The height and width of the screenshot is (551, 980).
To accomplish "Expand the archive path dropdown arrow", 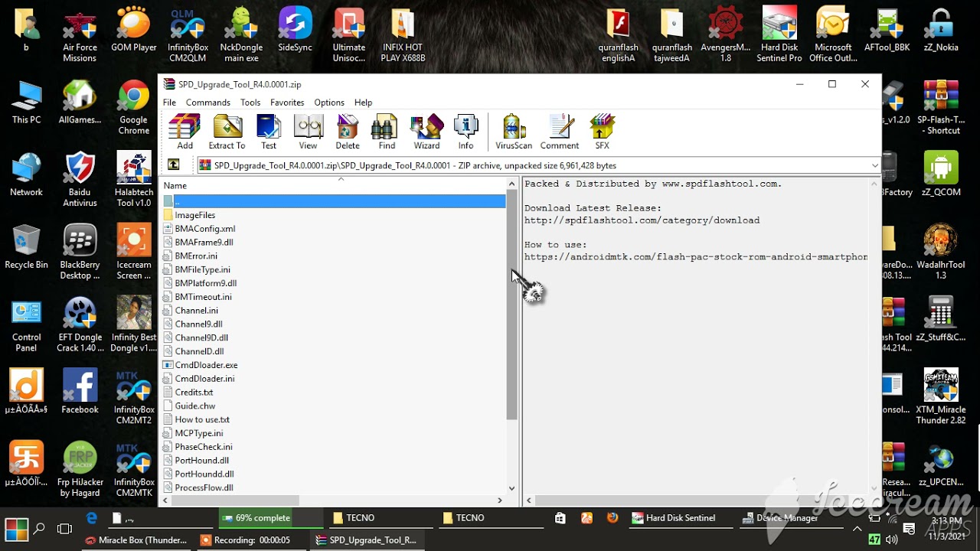I will (x=874, y=165).
